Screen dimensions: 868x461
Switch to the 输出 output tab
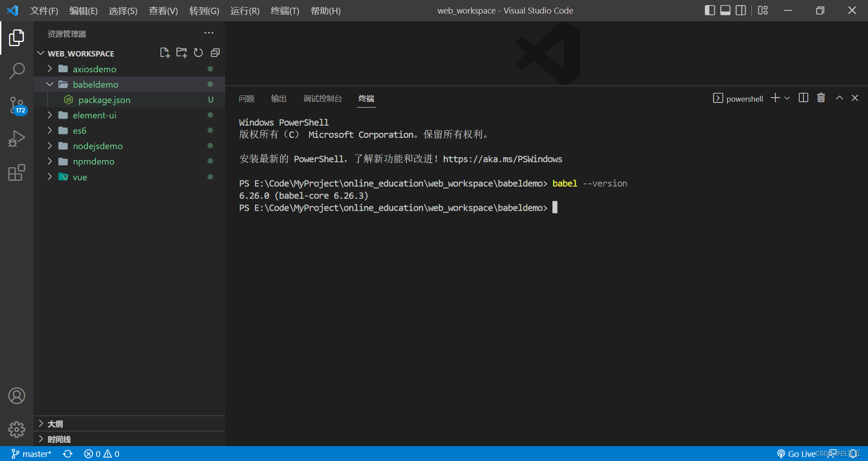click(278, 99)
